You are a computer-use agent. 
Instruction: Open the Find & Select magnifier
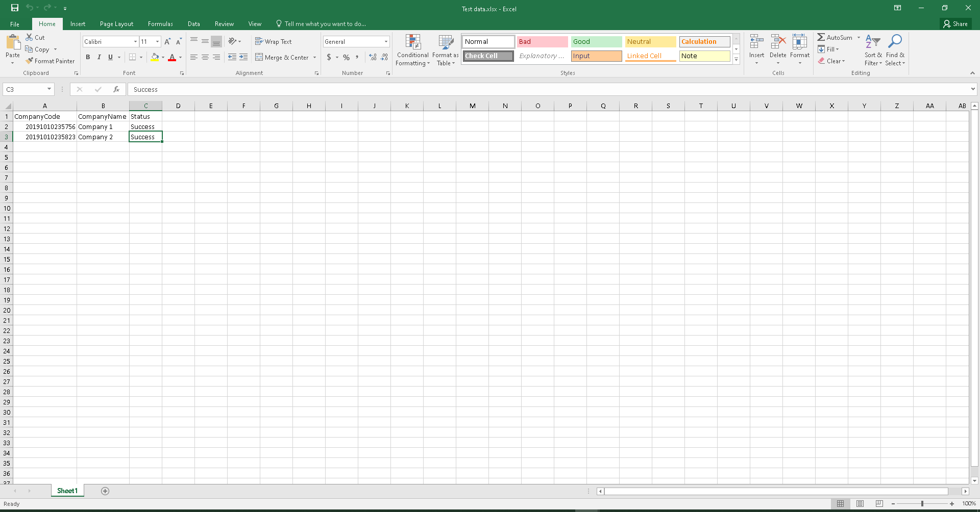895,42
